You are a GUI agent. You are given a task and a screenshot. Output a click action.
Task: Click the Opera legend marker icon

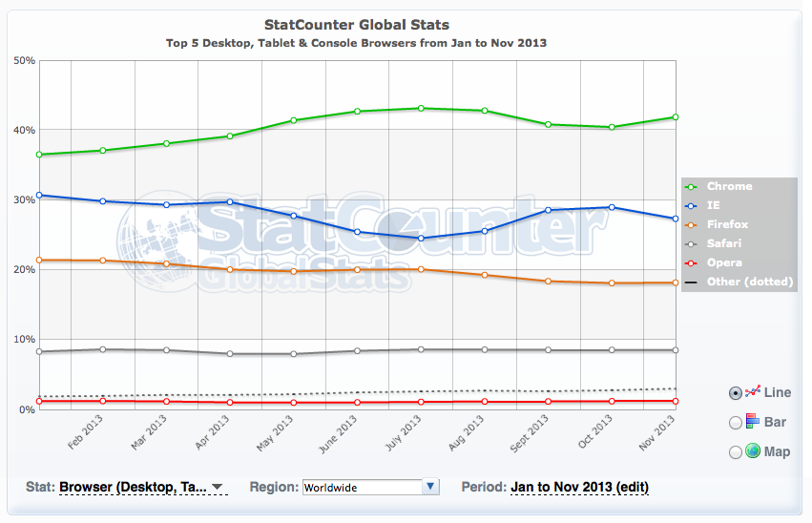pos(691,262)
